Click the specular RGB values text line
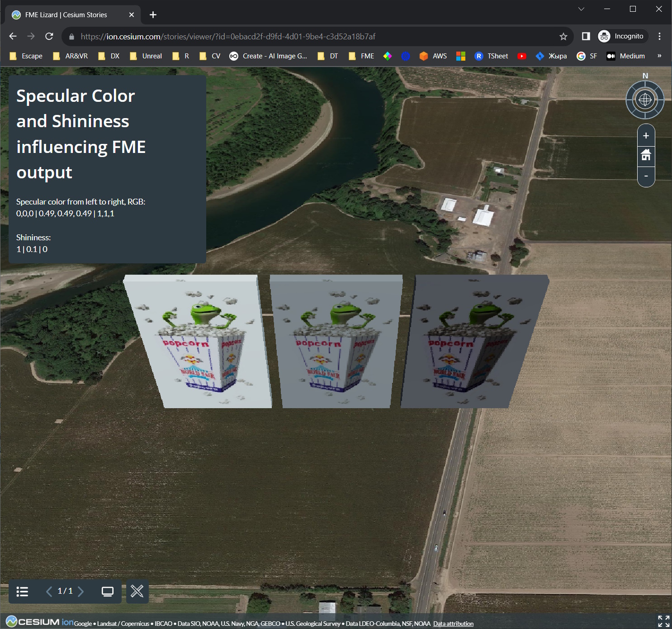Image resolution: width=672 pixels, height=629 pixels. click(x=65, y=214)
